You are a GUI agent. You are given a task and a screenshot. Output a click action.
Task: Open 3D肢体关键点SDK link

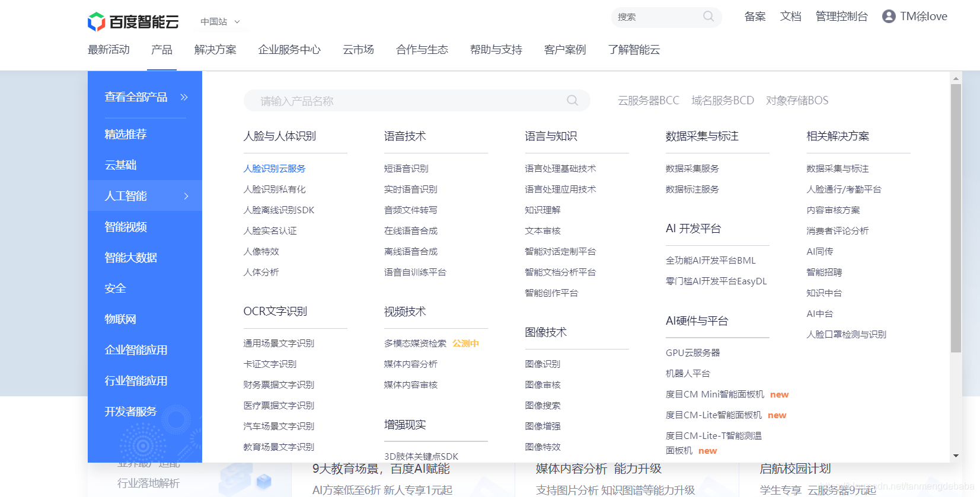point(421,457)
